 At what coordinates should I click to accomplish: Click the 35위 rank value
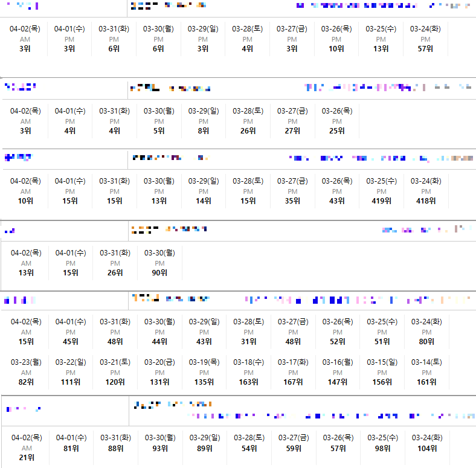pos(292,201)
